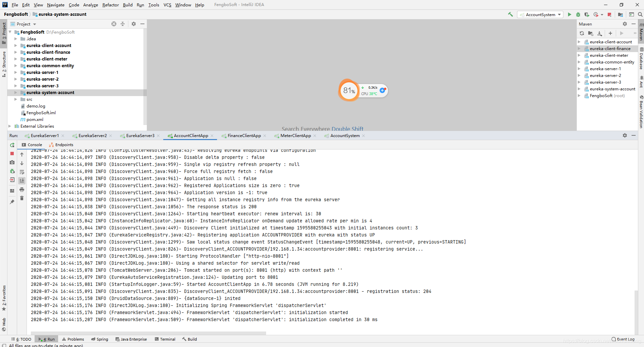Dump threads with camera icon
Viewport: 644px width, 347px height.
coord(12,162)
